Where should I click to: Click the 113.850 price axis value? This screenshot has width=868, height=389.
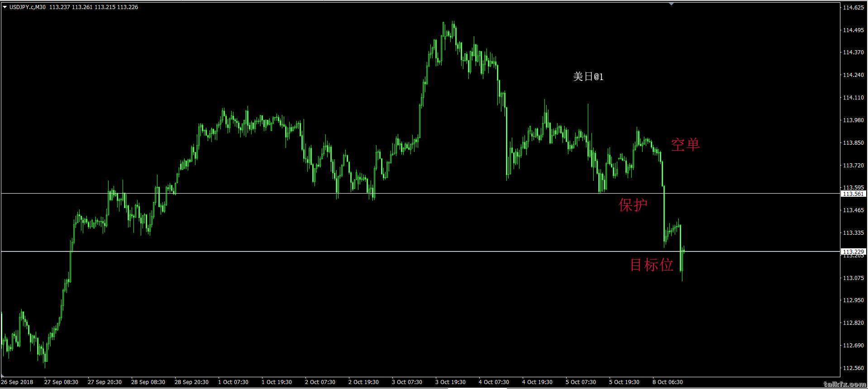click(854, 143)
